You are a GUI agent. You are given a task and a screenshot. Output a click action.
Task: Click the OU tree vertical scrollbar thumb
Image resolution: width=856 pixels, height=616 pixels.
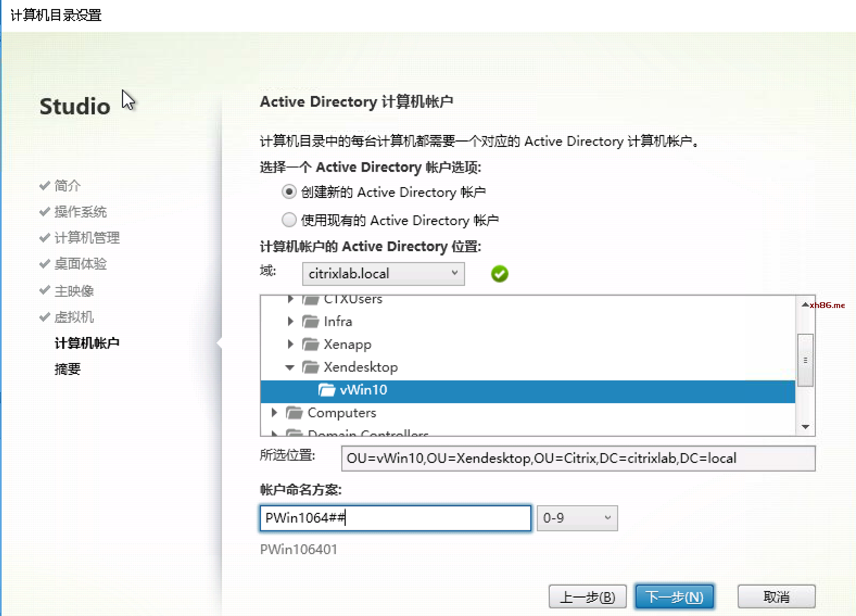(805, 360)
